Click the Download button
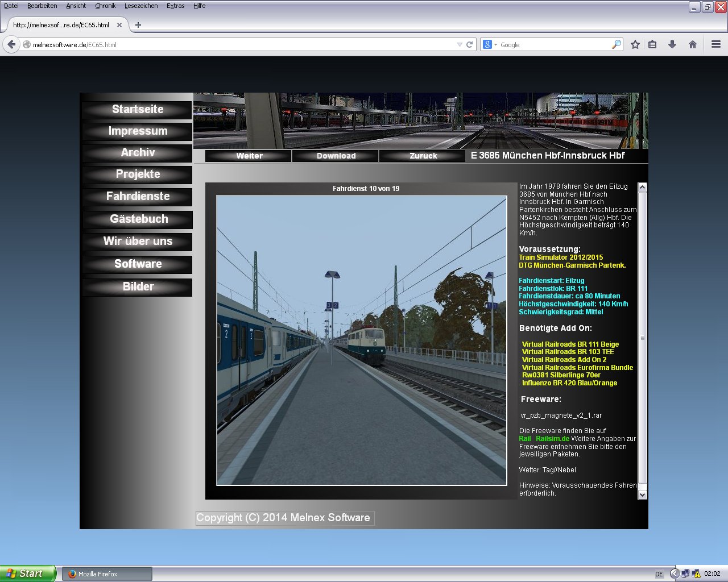Screen dimensions: 728x582 336,156
